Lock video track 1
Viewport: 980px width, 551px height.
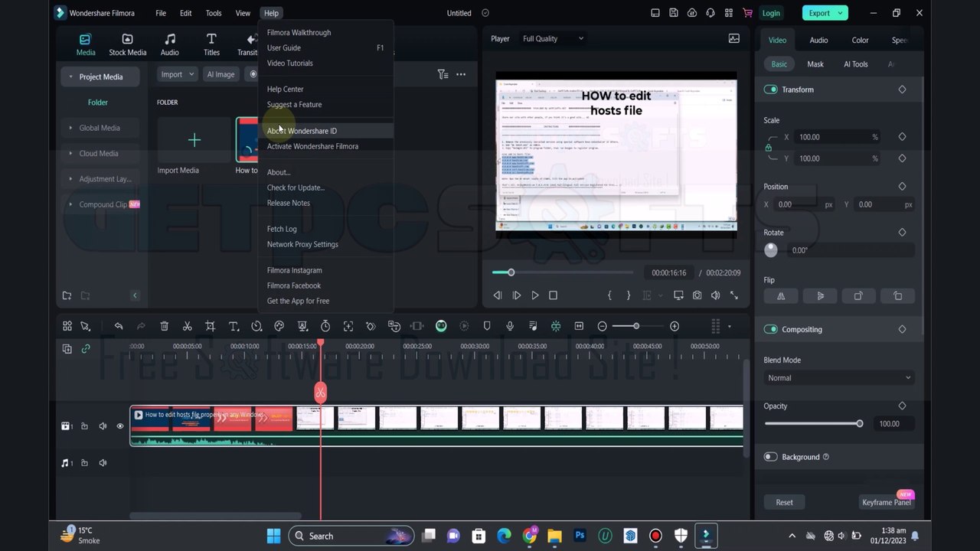(x=84, y=426)
